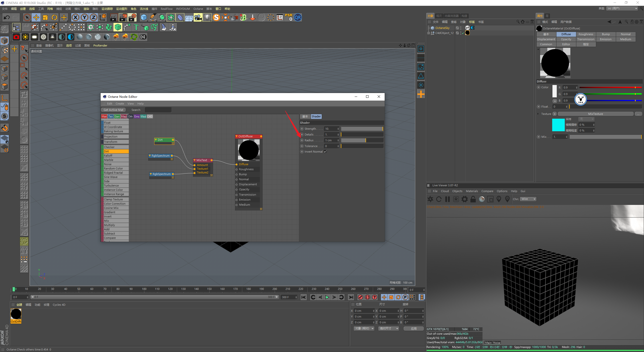
Task: Restart the render in Live Viewer
Action: coord(439,199)
